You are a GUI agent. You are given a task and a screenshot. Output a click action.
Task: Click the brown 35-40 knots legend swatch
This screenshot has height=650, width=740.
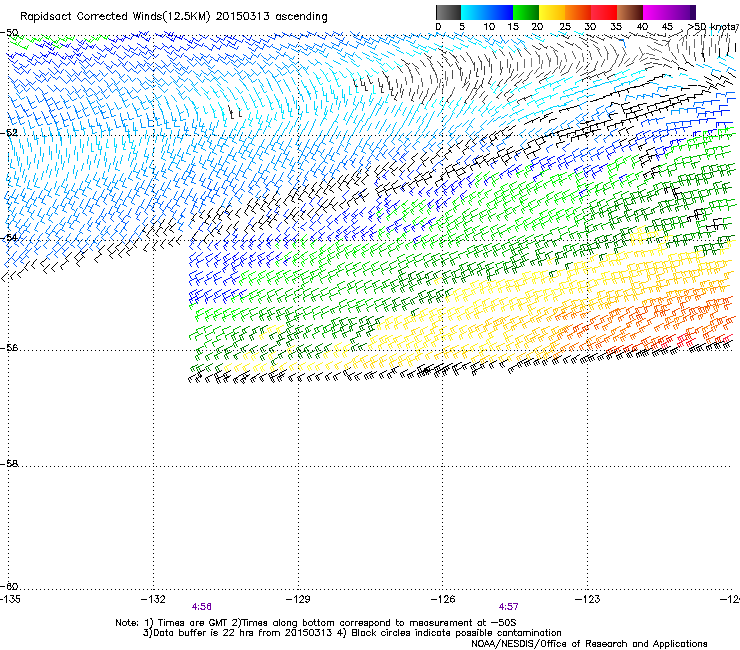point(630,12)
